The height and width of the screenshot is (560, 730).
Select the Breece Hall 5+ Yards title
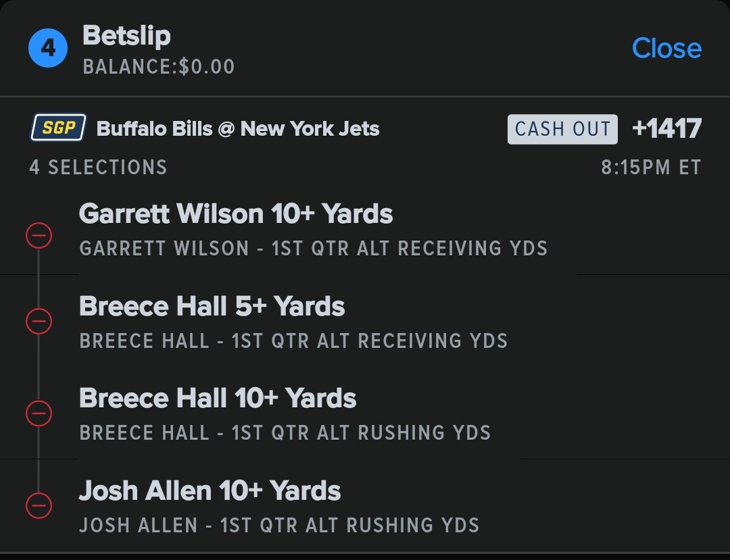point(212,306)
